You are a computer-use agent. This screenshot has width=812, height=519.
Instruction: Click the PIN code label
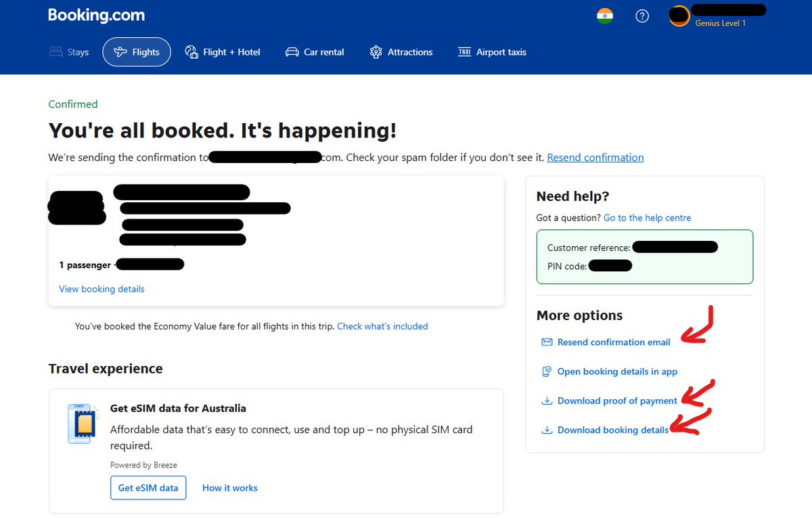coord(567,267)
